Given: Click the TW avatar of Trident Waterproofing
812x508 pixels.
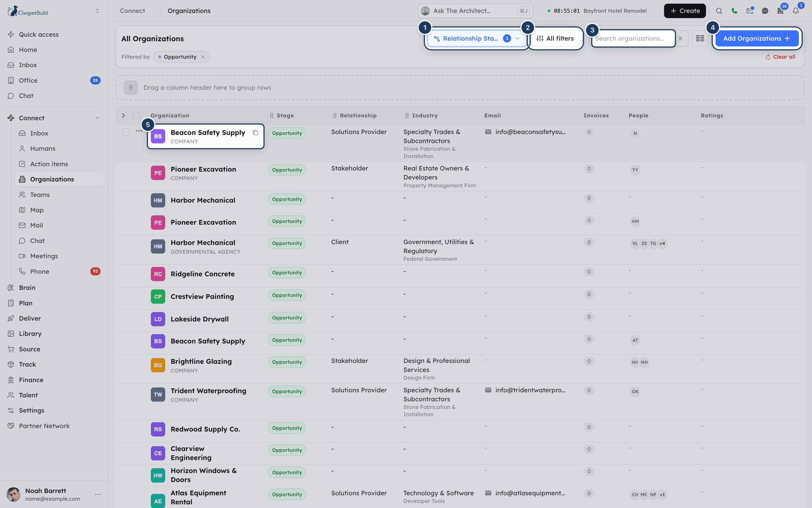Looking at the screenshot, I should 158,395.
